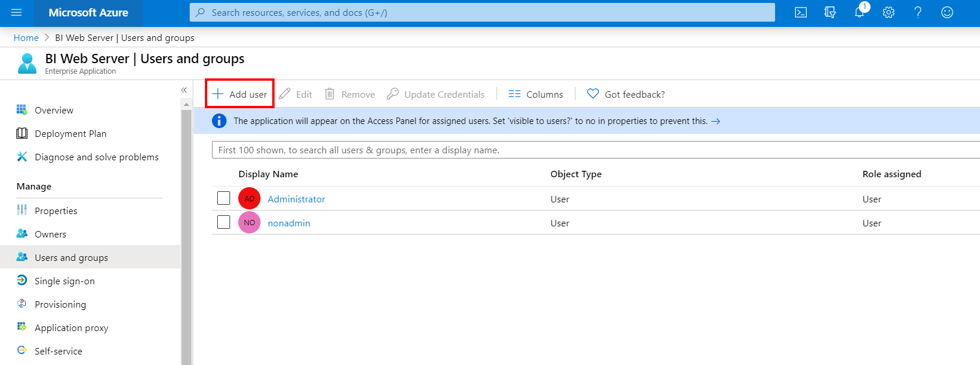This screenshot has height=365, width=980.
Task: Click the arrow in the info banner
Action: 715,121
